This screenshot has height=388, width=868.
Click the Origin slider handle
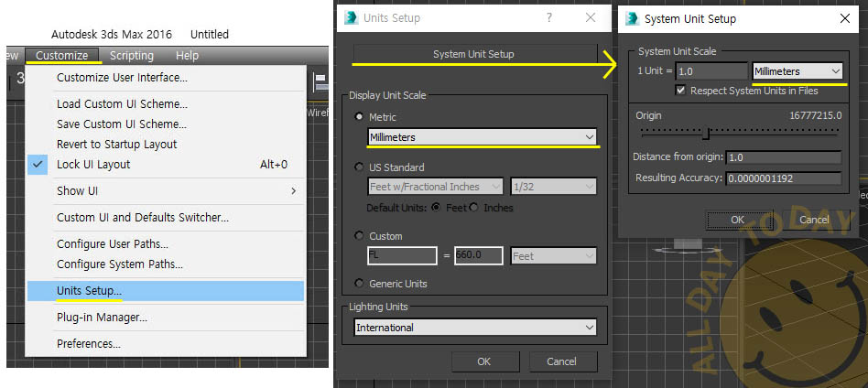(706, 134)
